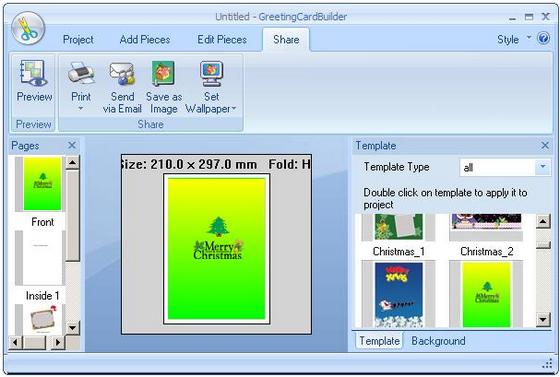Screen dimensions: 560x377
Task: Click Pages vertical scrollbar thumb
Action: (72, 216)
